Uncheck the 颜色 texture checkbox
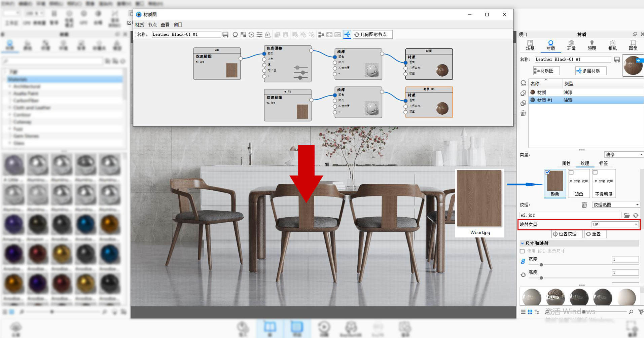 547,172
